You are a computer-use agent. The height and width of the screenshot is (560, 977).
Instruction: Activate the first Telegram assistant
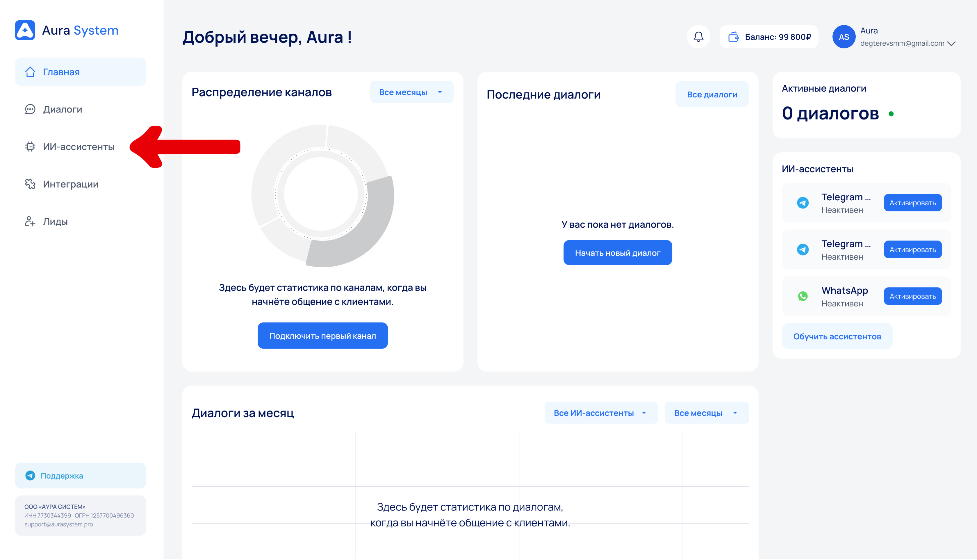(x=912, y=203)
